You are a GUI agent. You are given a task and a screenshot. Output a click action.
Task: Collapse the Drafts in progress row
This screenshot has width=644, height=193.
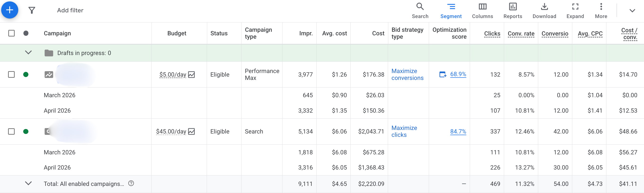(28, 53)
